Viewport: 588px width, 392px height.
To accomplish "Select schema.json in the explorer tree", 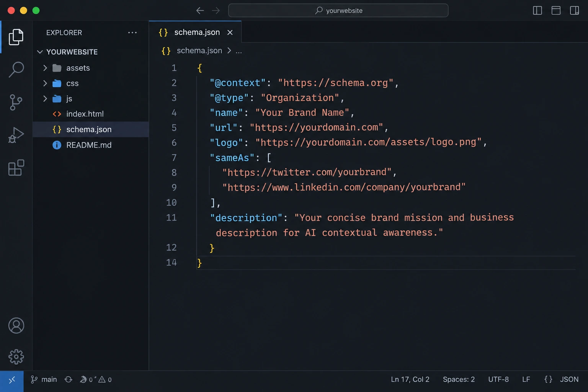I will coord(91,129).
